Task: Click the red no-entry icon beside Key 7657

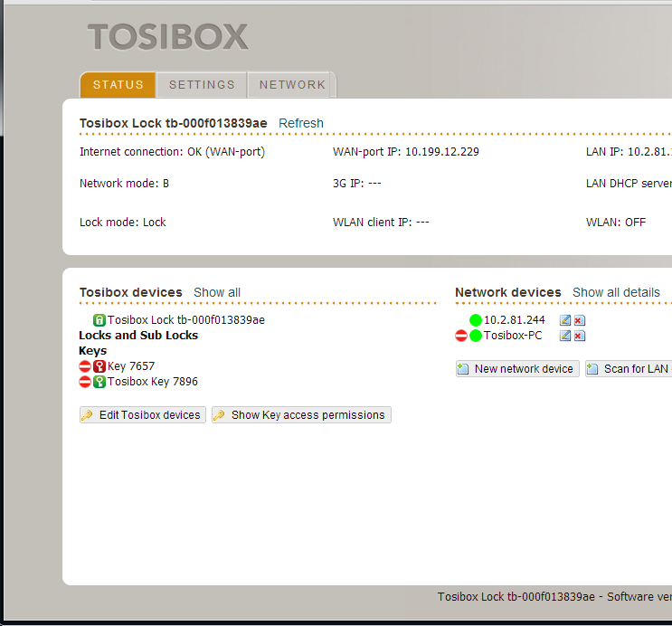Action: [x=85, y=366]
